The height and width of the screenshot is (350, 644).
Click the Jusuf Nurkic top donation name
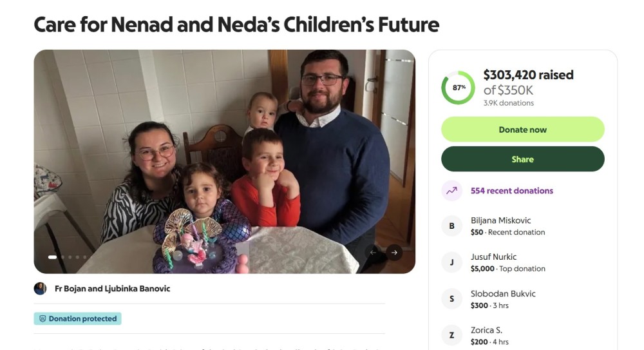coord(493,257)
